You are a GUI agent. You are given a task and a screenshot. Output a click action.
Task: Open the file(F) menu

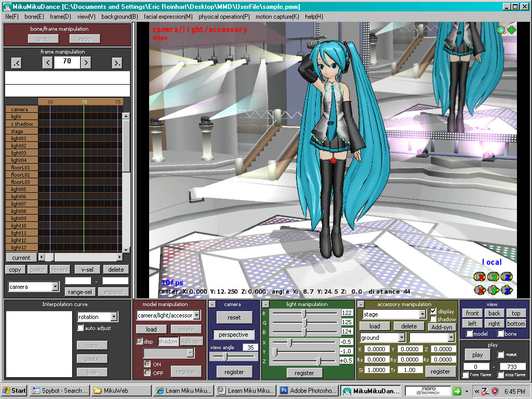pos(12,17)
